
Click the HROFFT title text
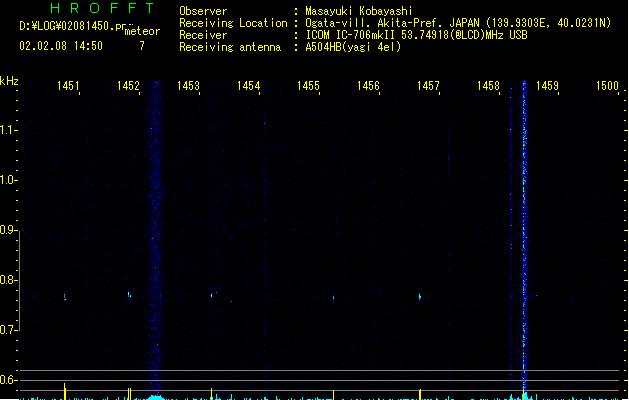coord(102,8)
